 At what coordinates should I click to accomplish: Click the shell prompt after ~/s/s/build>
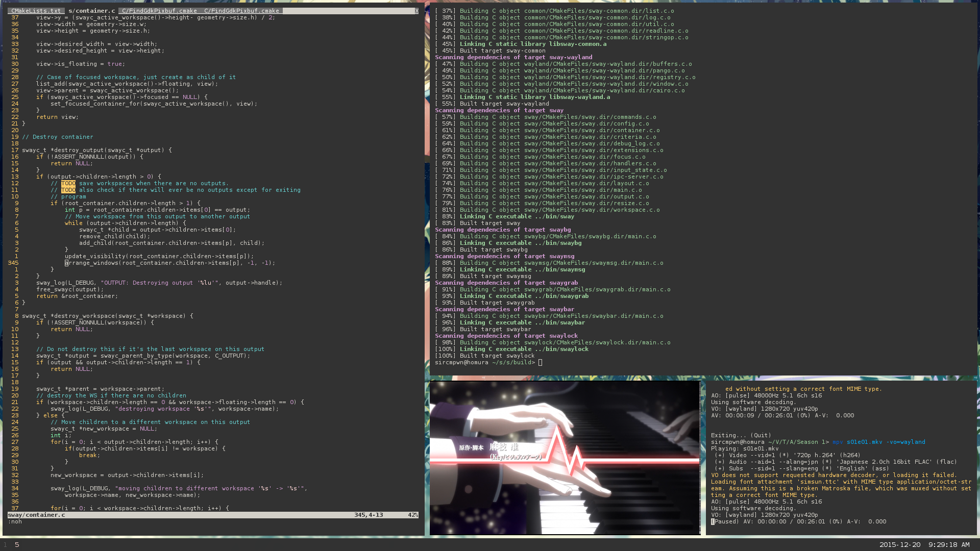point(540,363)
